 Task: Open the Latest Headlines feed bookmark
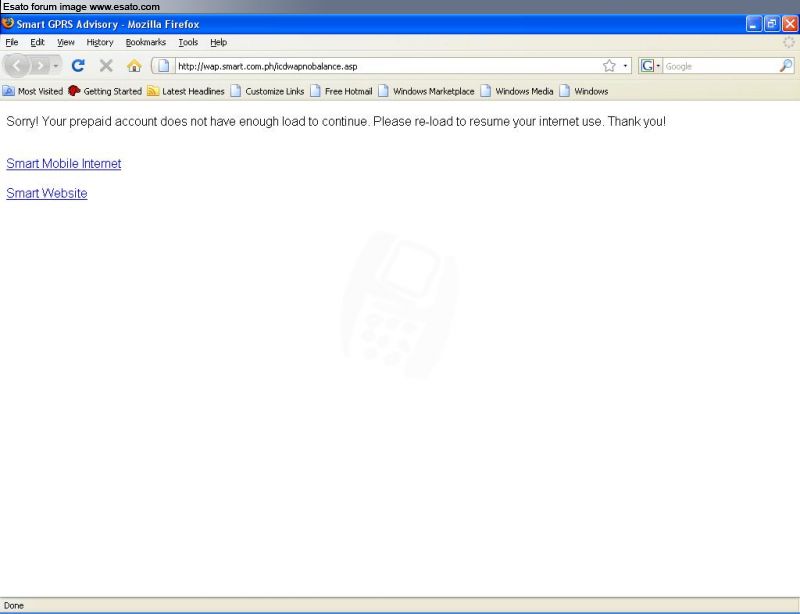(186, 91)
